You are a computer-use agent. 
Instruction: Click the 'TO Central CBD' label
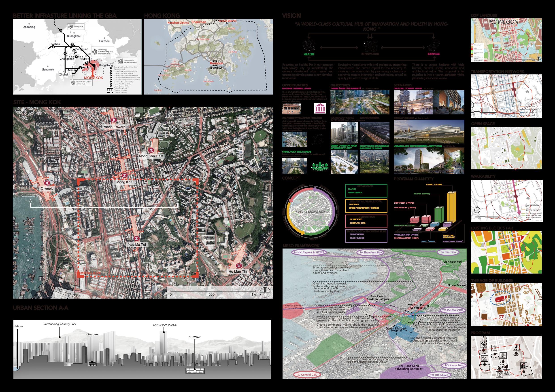pos(307,375)
